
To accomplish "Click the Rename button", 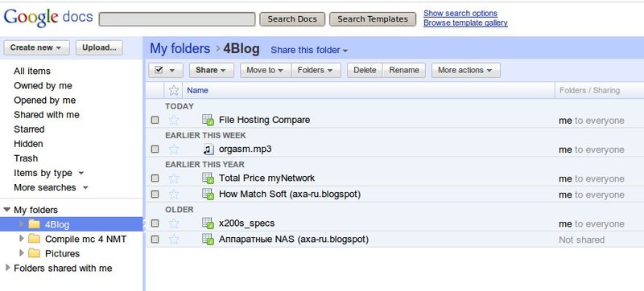I will tap(404, 70).
